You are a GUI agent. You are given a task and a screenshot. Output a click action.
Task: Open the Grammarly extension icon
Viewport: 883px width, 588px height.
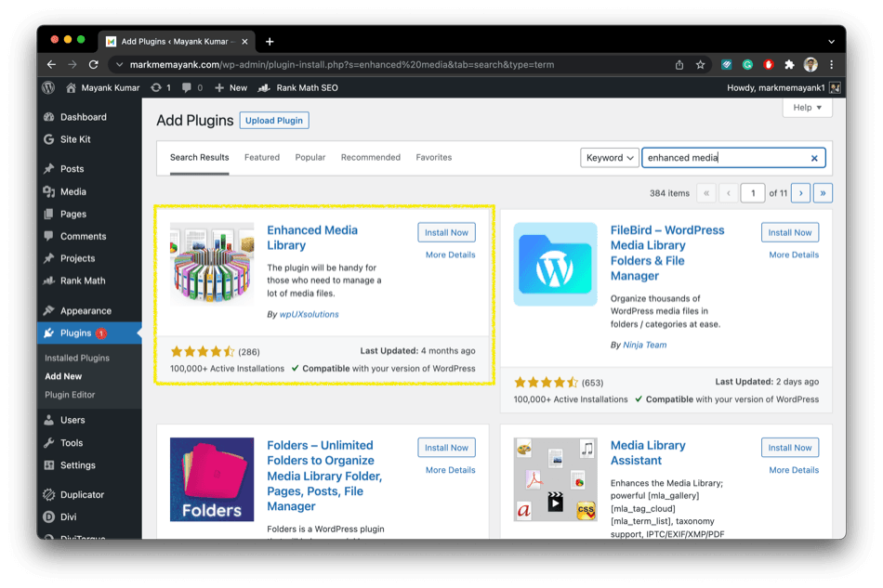click(747, 65)
